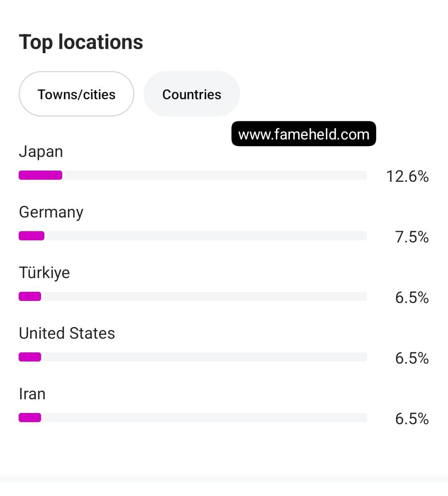Select the Germany country label
This screenshot has width=448, height=496.
pos(51,212)
